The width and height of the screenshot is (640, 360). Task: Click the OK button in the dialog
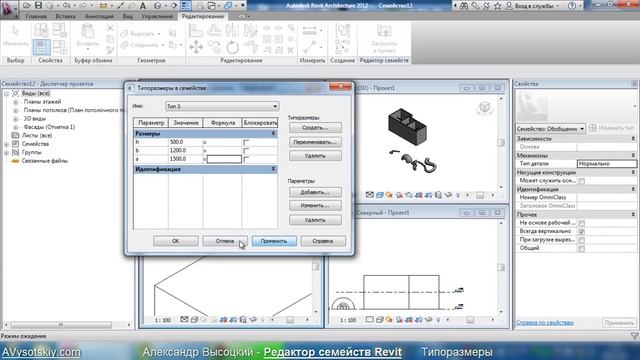(176, 241)
